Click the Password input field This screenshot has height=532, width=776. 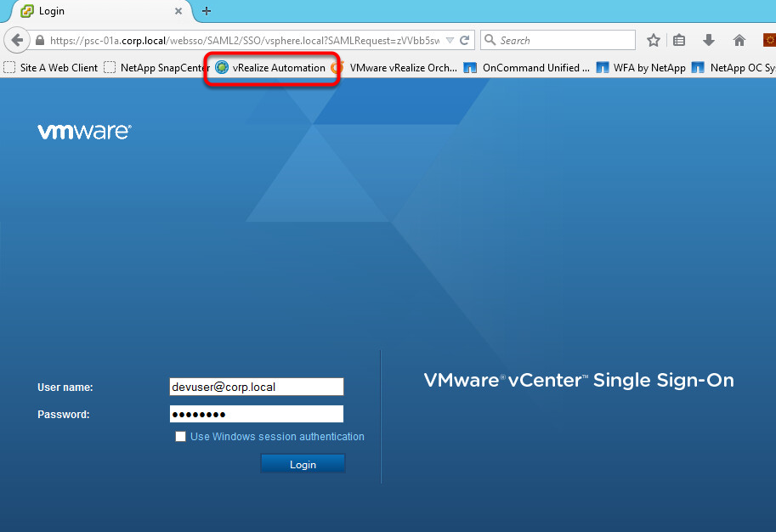pyautogui.click(x=257, y=414)
